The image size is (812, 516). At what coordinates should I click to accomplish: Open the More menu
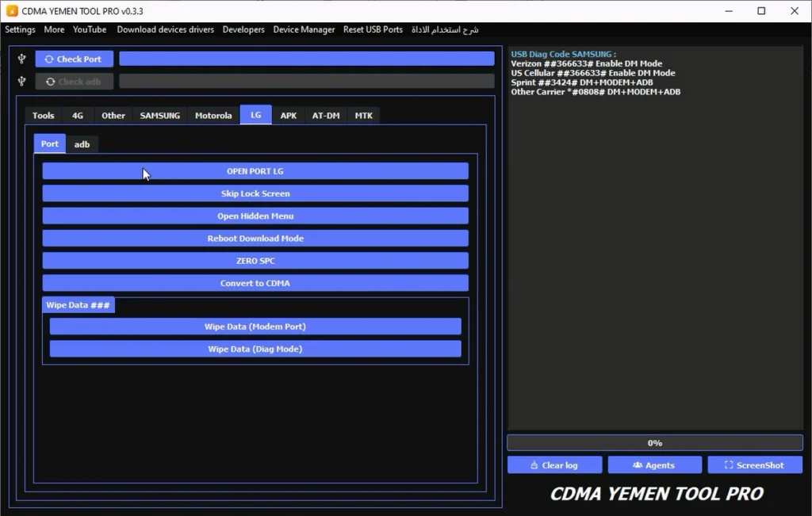pos(54,29)
